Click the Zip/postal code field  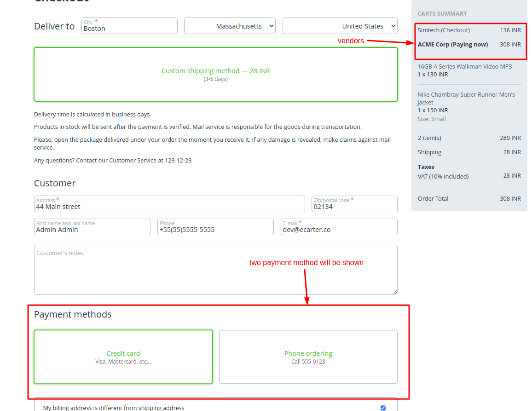[354, 203]
